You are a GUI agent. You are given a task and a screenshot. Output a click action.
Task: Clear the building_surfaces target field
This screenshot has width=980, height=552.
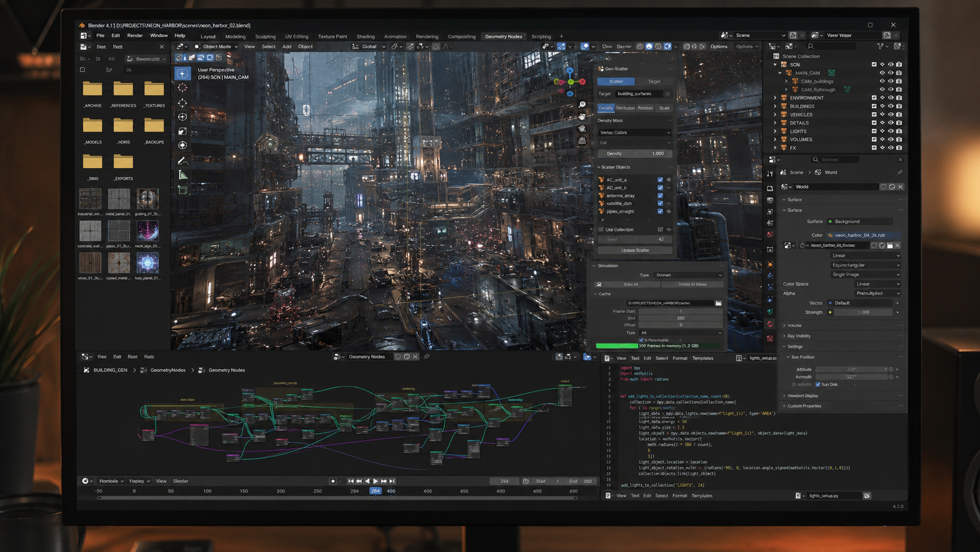tap(668, 94)
